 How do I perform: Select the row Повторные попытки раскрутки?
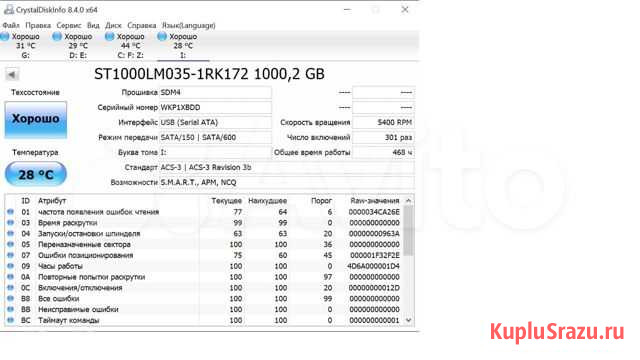pyautogui.click(x=204, y=277)
